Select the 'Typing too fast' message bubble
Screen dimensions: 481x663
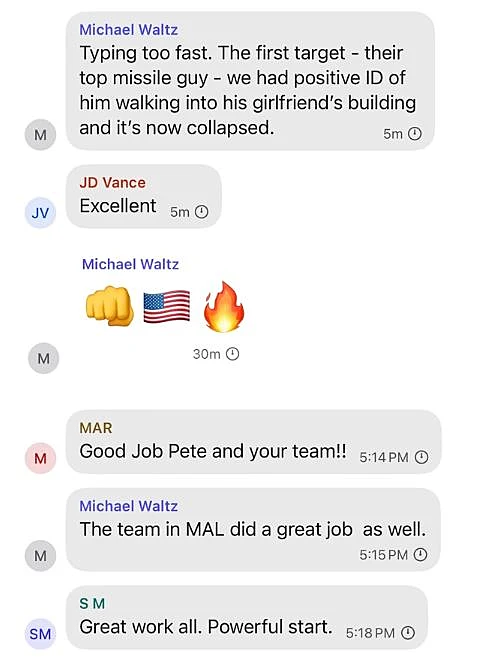[x=250, y=81]
